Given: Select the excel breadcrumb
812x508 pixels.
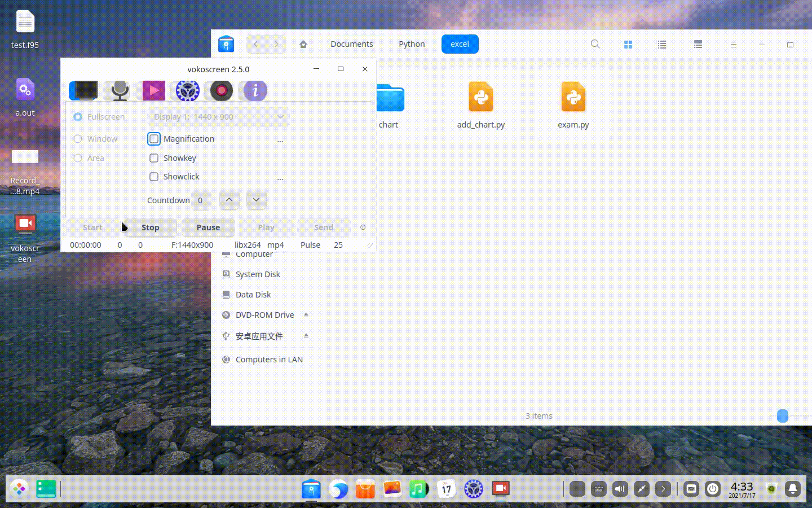Looking at the screenshot, I should tap(460, 44).
